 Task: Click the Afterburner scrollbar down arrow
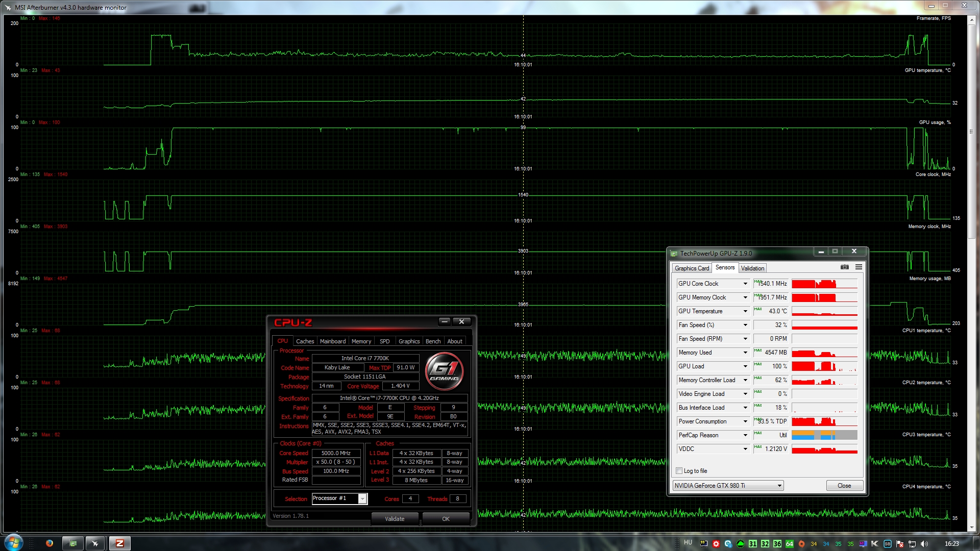(x=971, y=528)
